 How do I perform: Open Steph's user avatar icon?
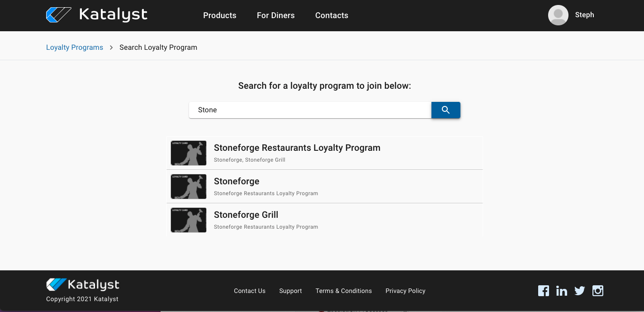tap(558, 15)
